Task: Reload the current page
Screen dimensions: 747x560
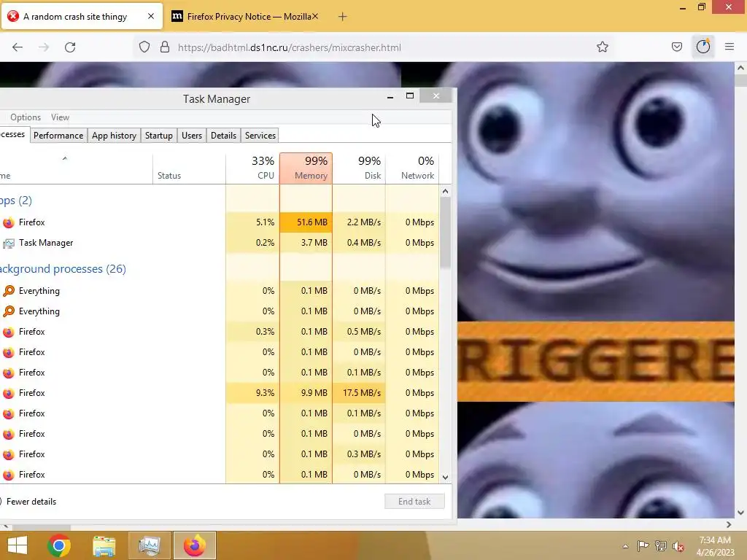Action: point(70,47)
